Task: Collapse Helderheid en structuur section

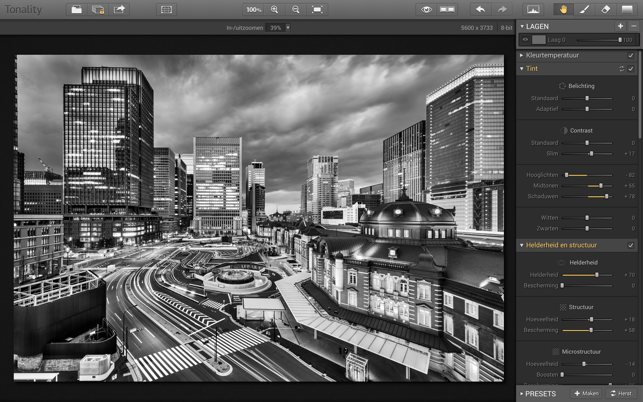Action: pyautogui.click(x=522, y=245)
